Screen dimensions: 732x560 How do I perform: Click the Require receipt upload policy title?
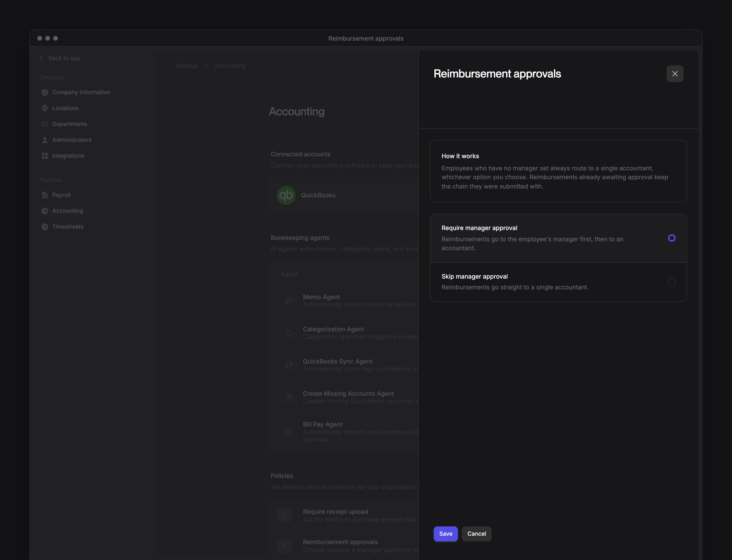pyautogui.click(x=335, y=512)
